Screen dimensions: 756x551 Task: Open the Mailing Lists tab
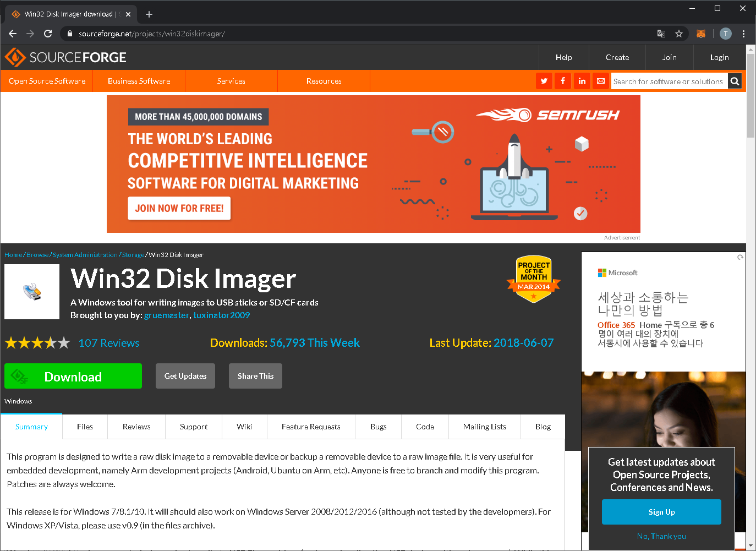pyautogui.click(x=484, y=427)
